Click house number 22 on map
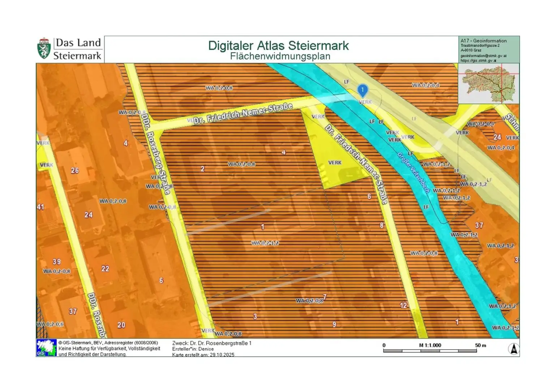Screen dimensions: 555x392 (105, 269)
